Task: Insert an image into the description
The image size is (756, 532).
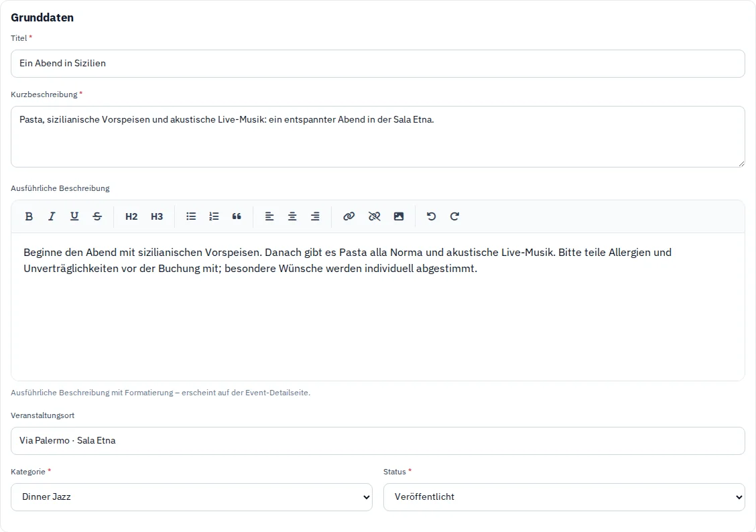Action: point(399,216)
